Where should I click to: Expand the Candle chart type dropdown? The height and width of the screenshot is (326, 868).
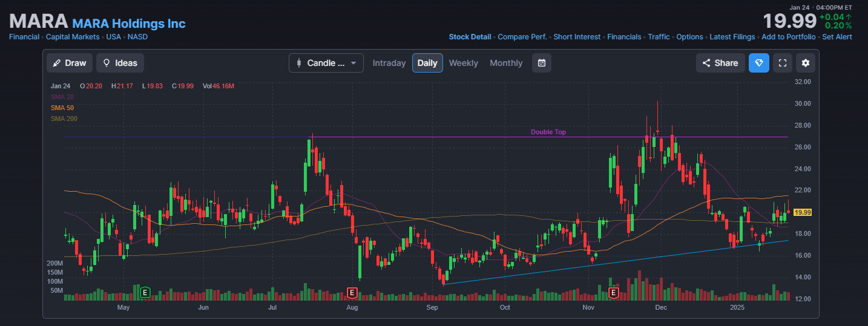326,63
